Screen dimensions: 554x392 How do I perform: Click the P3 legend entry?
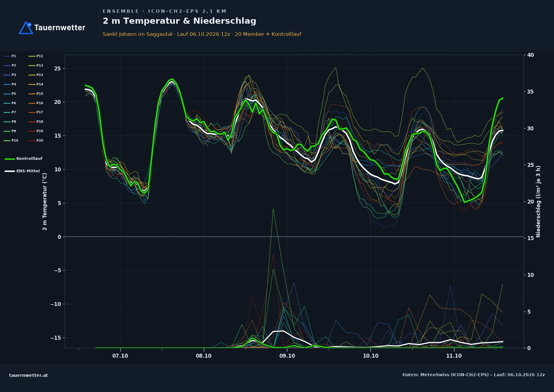click(10, 75)
